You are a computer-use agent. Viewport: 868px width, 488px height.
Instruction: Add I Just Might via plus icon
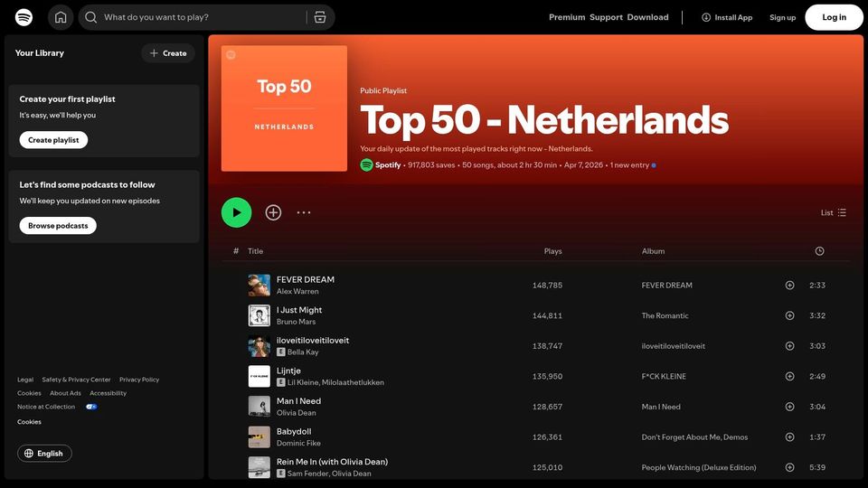tap(789, 315)
